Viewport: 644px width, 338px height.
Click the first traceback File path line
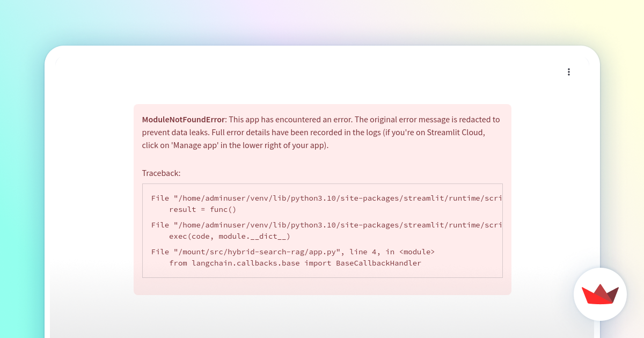pos(322,198)
